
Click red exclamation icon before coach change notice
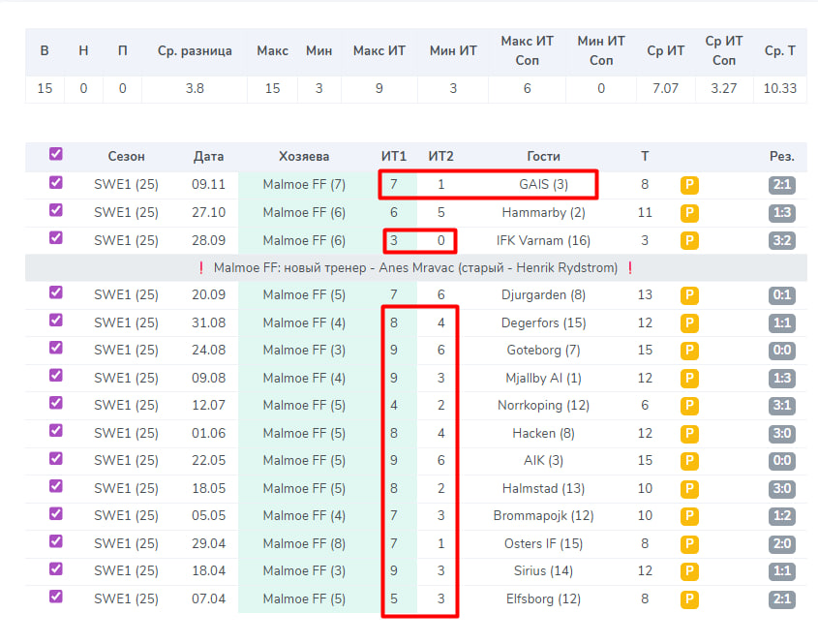(200, 268)
